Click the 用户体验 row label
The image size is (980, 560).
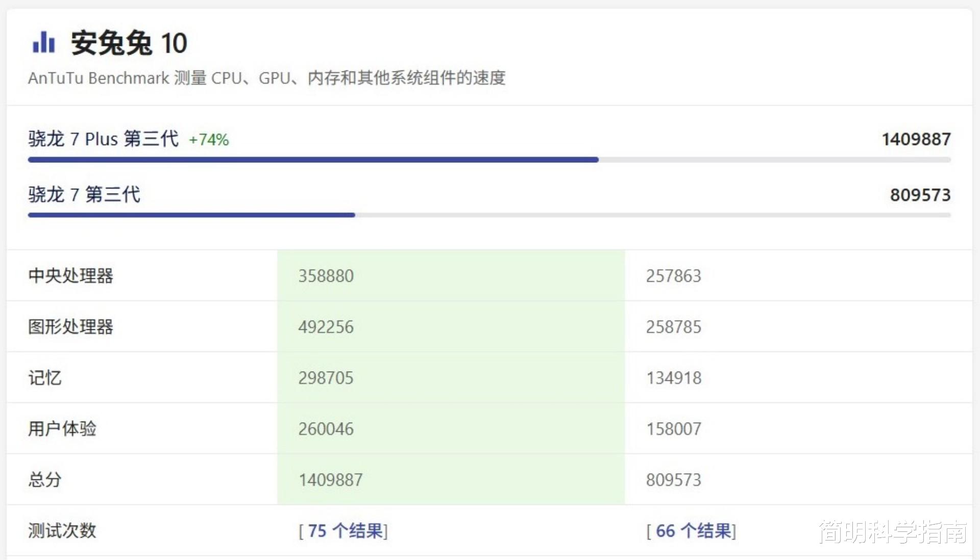[62, 429]
